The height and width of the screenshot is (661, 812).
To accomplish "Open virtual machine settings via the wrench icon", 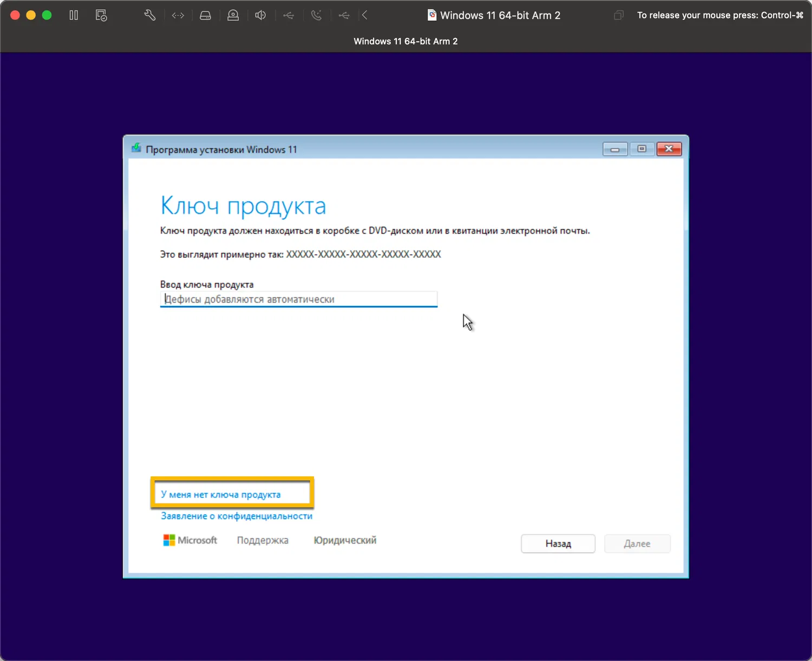I will [x=150, y=15].
